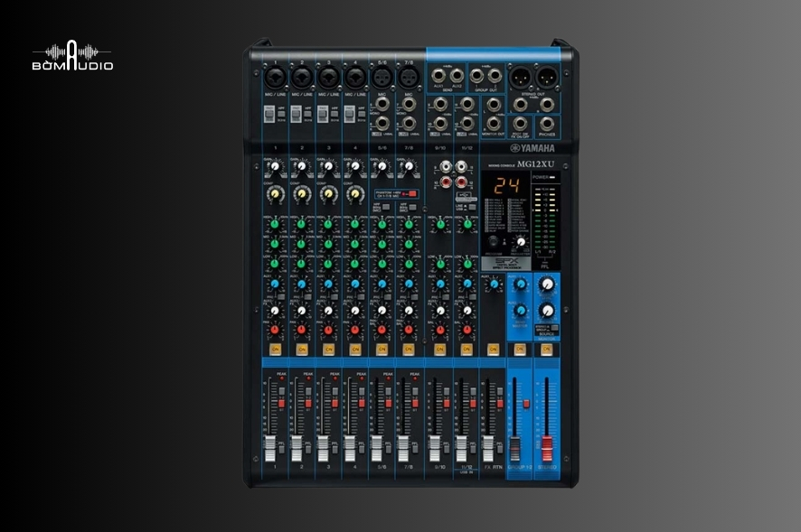Click the Yamaha brand logo
Viewport: 801px width, 532px height.
532,148
